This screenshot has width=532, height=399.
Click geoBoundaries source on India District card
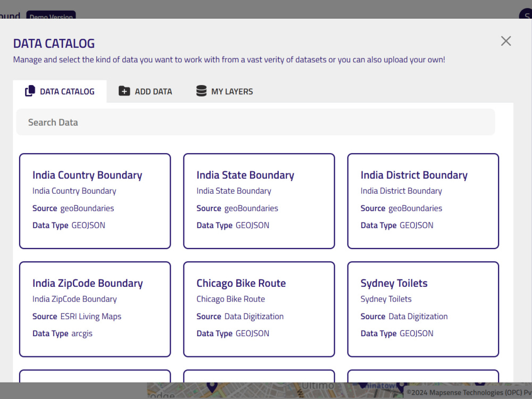[415, 209]
